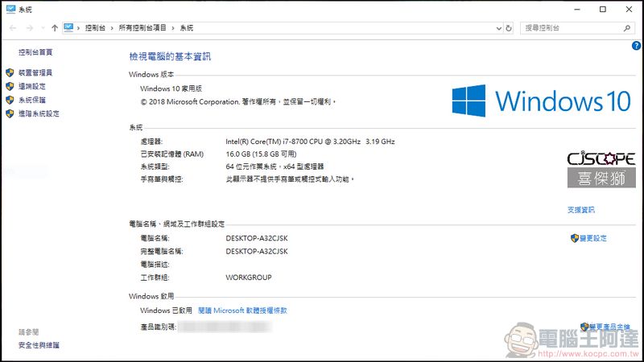Select full computer name next to 完整電腦名稱

click(x=257, y=251)
